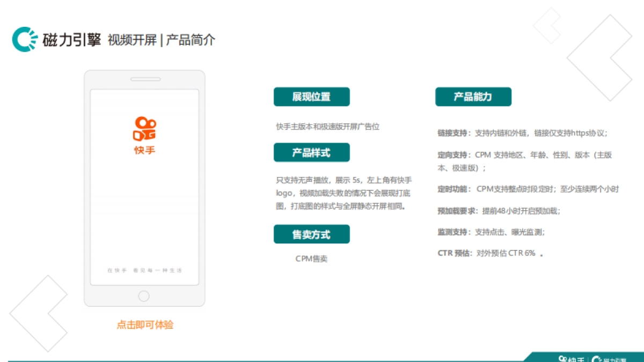Click the 产品样式 green banner
The width and height of the screenshot is (644, 362).
[x=312, y=152]
